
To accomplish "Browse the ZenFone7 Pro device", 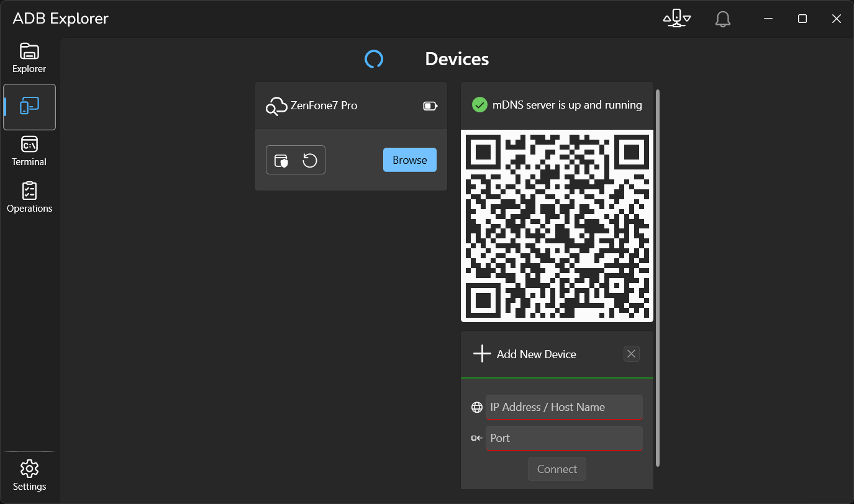I will [x=410, y=160].
